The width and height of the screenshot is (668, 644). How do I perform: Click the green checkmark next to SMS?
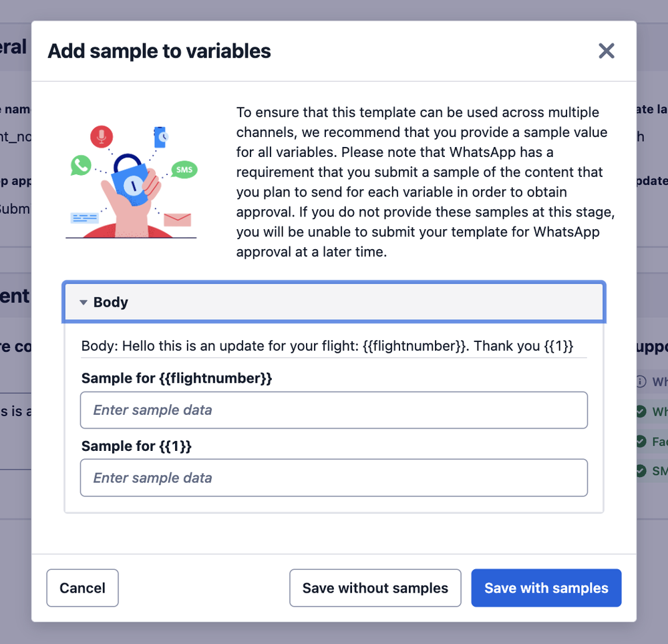pos(641,471)
